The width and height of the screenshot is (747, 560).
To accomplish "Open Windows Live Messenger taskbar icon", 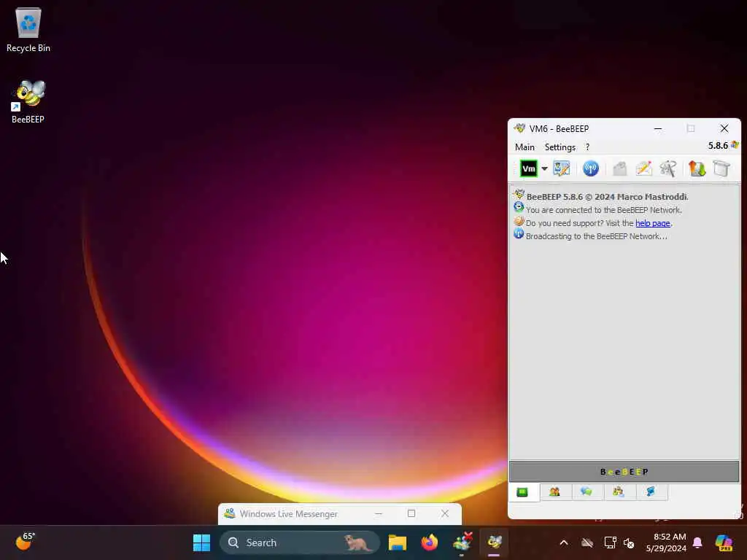I will click(x=462, y=542).
